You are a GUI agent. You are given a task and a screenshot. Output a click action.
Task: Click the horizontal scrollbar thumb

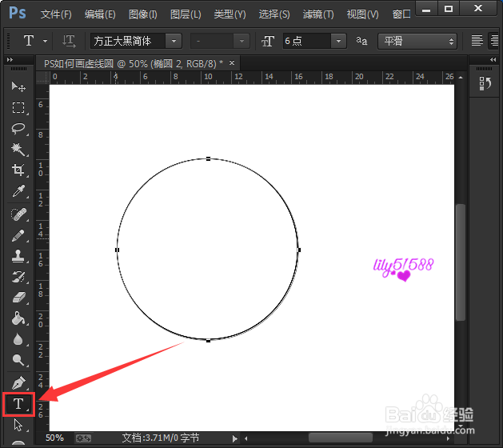[341, 438]
